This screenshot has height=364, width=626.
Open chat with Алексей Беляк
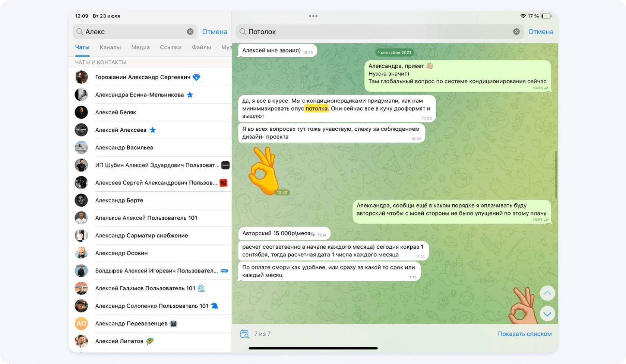(116, 112)
